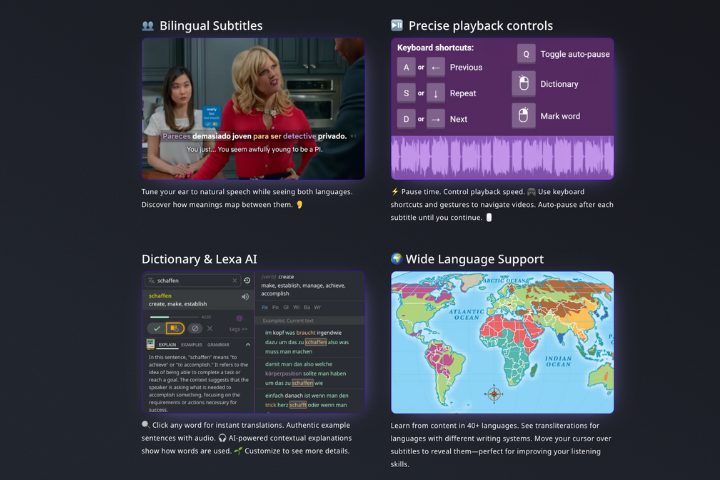
Task: Click the history clock icon beside the search box
Action: tap(247, 281)
